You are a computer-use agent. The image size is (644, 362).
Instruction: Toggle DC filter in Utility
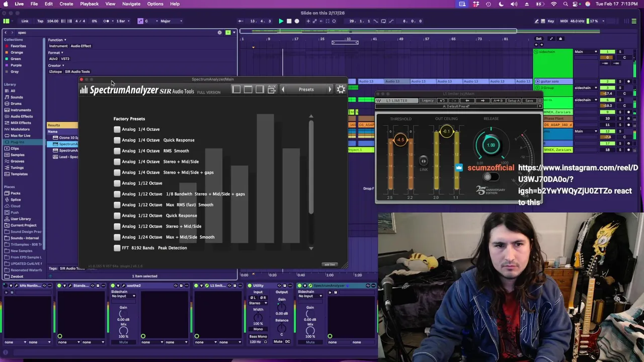click(x=287, y=342)
